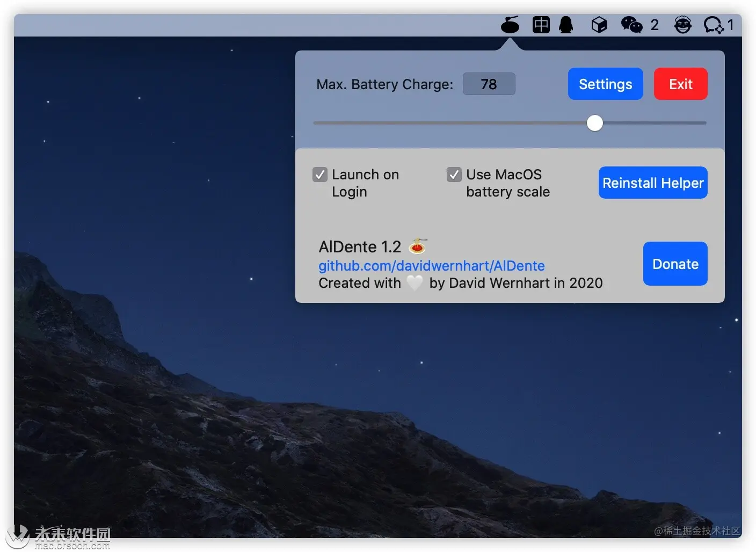Click the red Exit button
This screenshot has width=756, height=552.
point(680,84)
